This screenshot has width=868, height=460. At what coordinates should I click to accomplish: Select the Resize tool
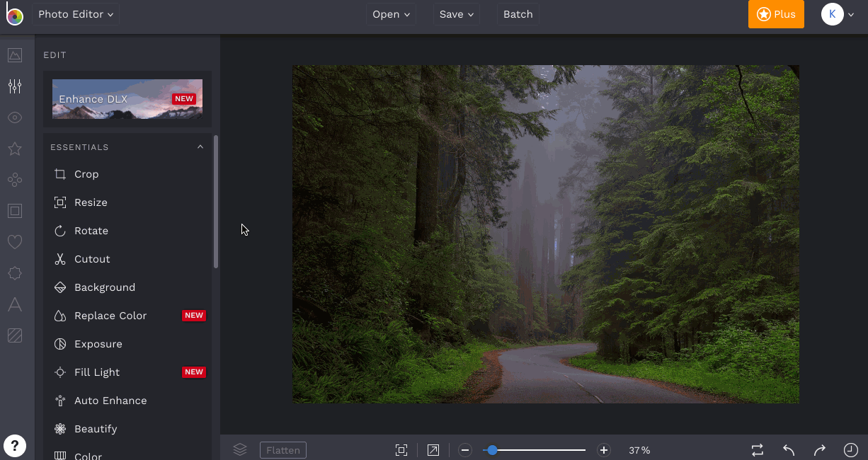click(x=127, y=202)
